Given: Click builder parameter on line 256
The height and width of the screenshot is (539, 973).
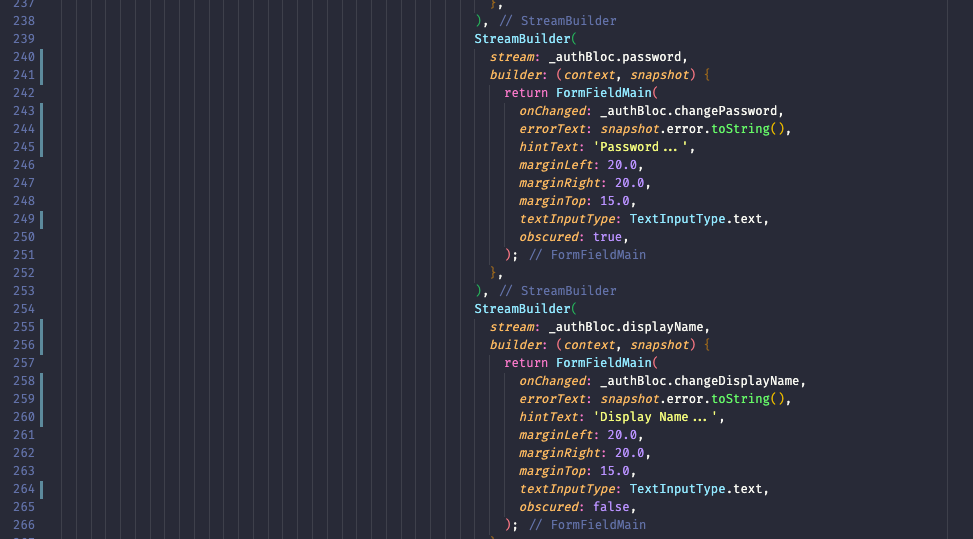Looking at the screenshot, I should coord(515,344).
